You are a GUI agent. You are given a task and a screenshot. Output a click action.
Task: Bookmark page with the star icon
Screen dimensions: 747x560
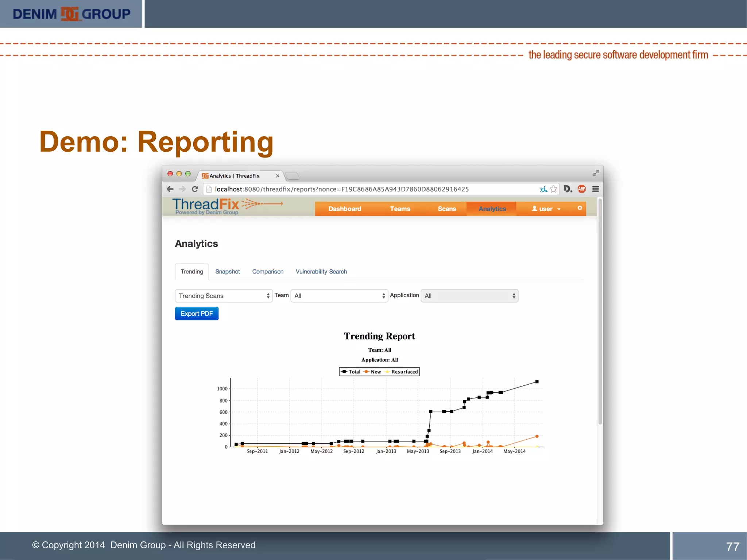(553, 189)
